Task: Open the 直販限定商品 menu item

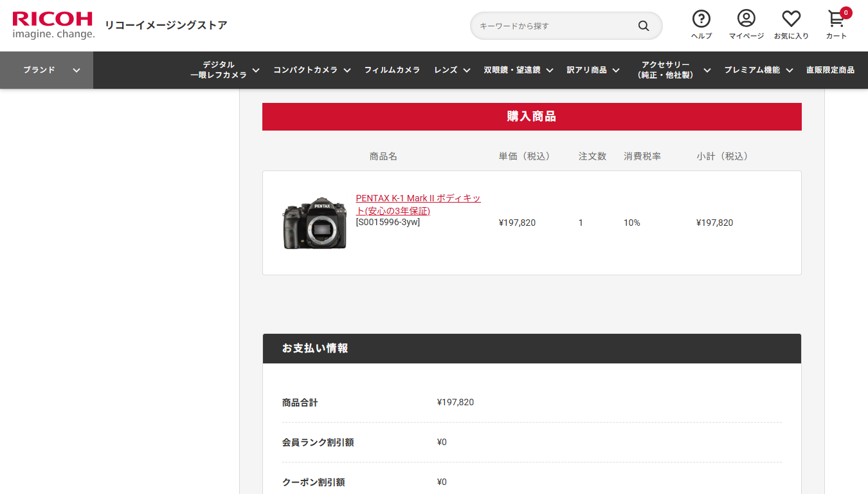Action: [x=830, y=70]
